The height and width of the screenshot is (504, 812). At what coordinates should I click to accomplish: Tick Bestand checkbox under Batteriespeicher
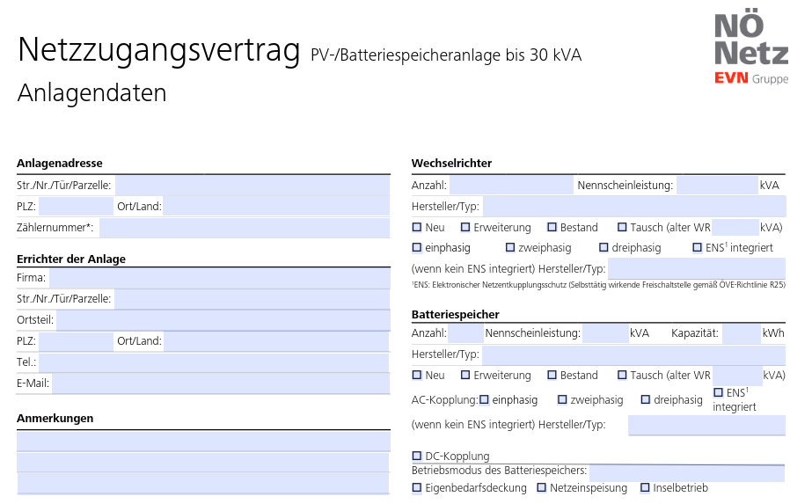552,375
